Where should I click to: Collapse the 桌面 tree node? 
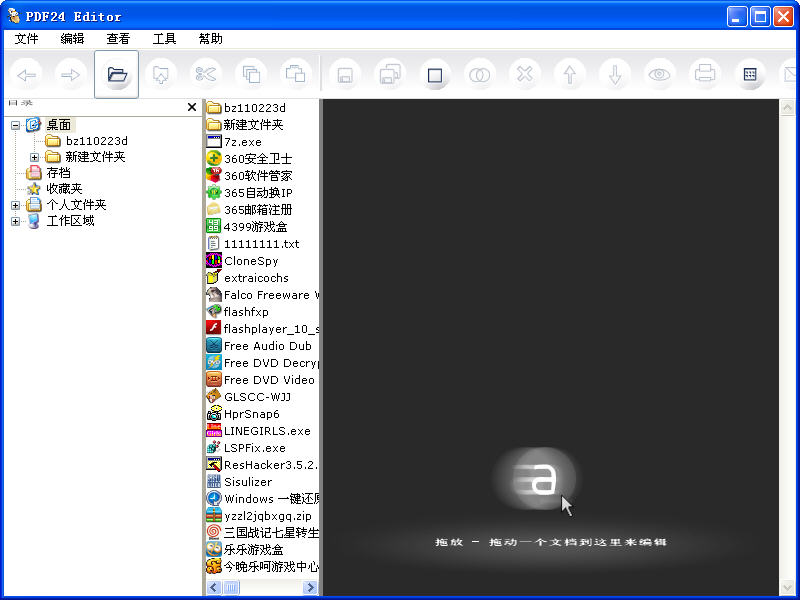pos(16,125)
